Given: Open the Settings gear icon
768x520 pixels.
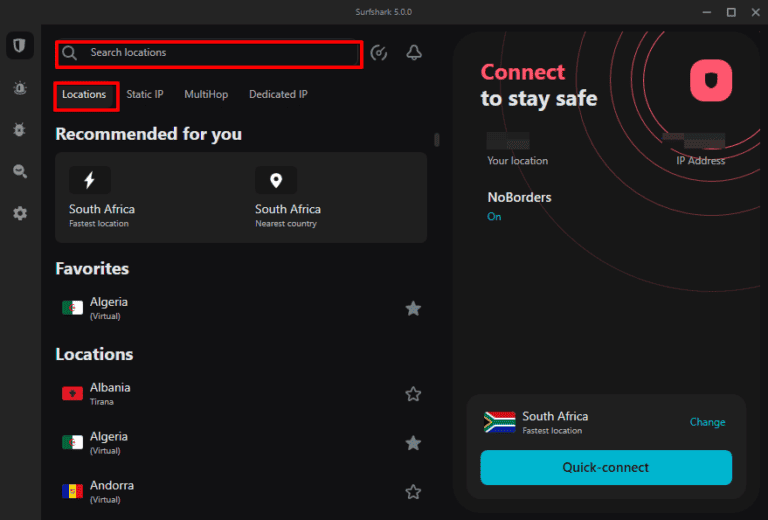Looking at the screenshot, I should 19,214.
